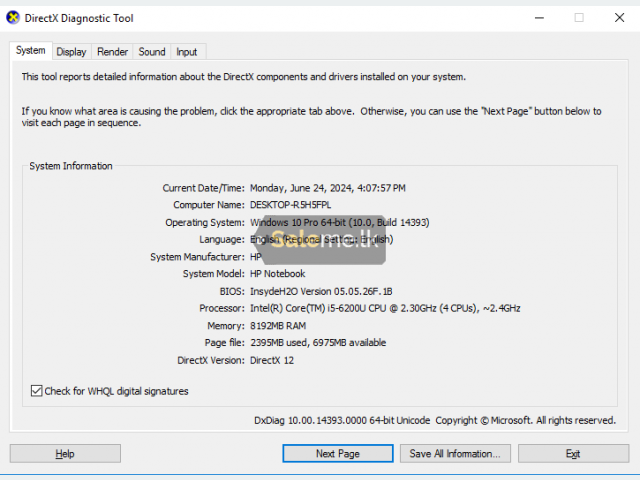Click the Operating System label
Image resolution: width=640 pixels, height=480 pixels.
click(x=204, y=222)
